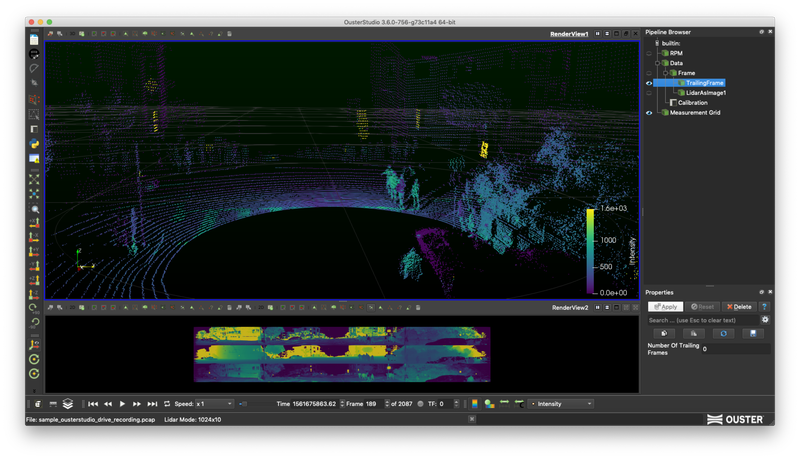
Task: Click the Python shell icon in left toolbar
Action: 34,144
